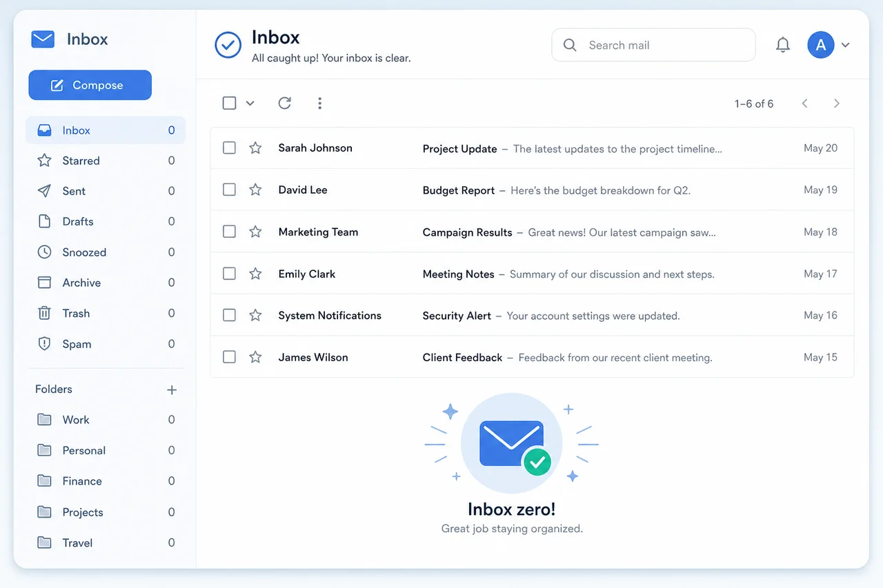Go to next page of emails
Screen dimensions: 883x588
tap(837, 103)
